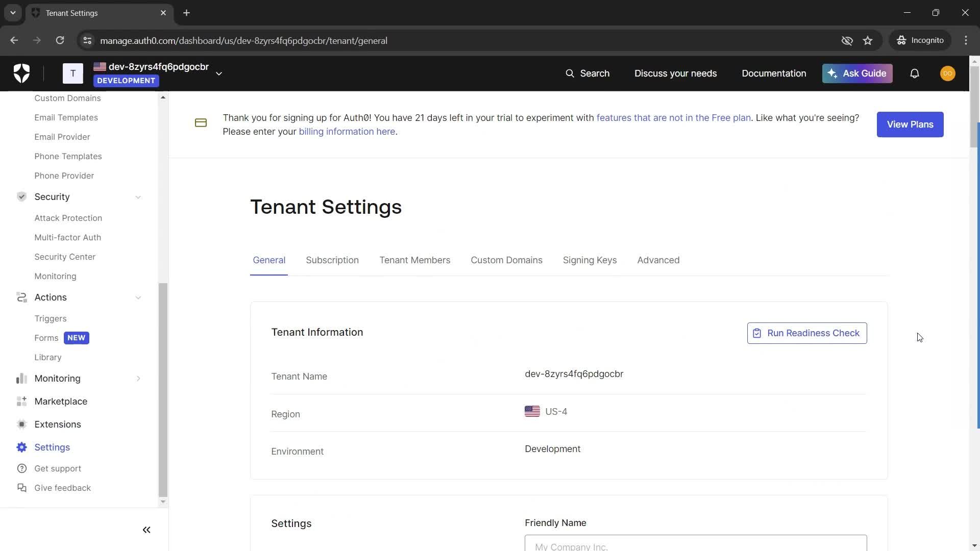980x551 pixels.
Task: Open Triggers in sidebar
Action: click(x=50, y=318)
